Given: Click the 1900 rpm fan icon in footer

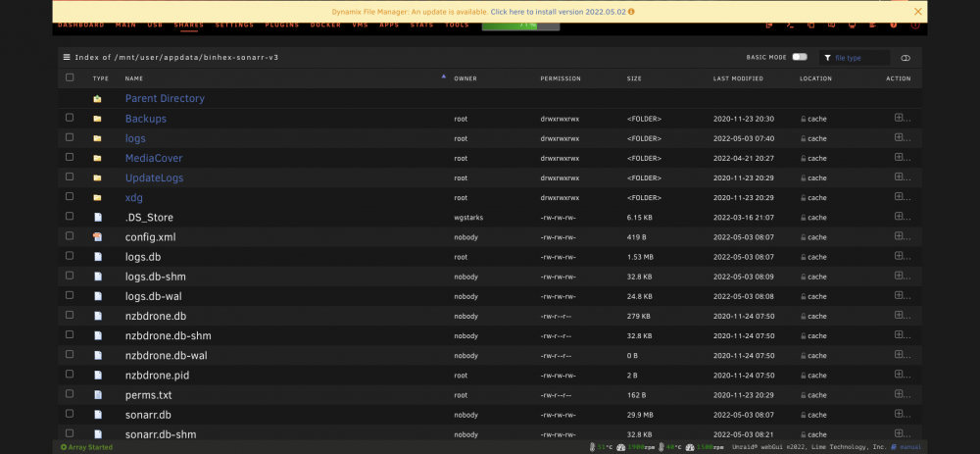Looking at the screenshot, I should [620, 447].
